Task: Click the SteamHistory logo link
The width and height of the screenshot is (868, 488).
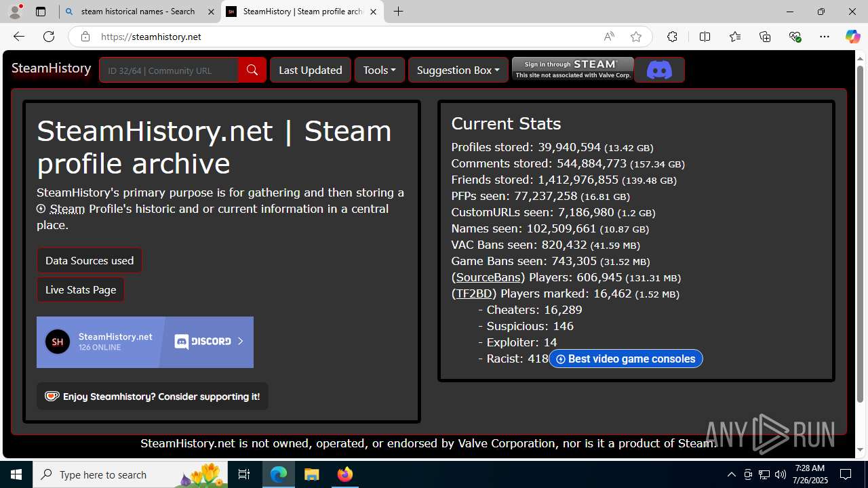Action: click(x=52, y=68)
